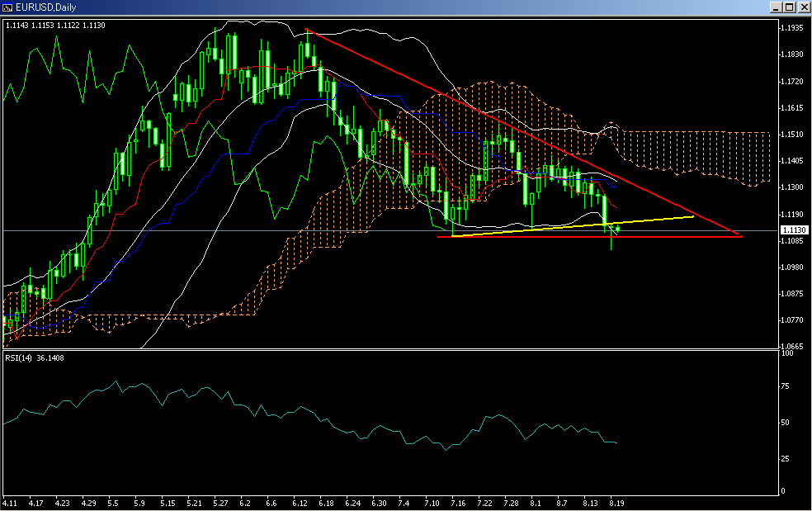
Task: Click the 1.0770 price axis label
Action: click(x=792, y=320)
